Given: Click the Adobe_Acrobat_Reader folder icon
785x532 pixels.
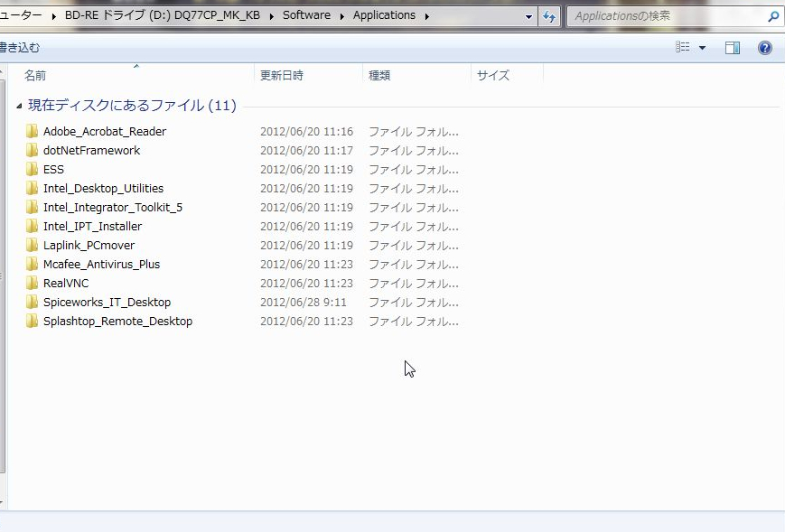Looking at the screenshot, I should click(x=32, y=131).
